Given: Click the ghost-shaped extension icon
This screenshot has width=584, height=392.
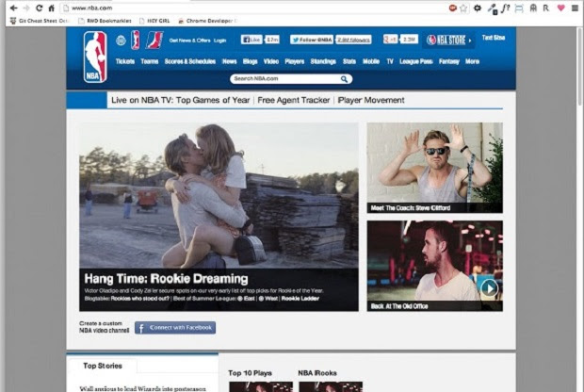Looking at the screenshot, I should tap(533, 8).
